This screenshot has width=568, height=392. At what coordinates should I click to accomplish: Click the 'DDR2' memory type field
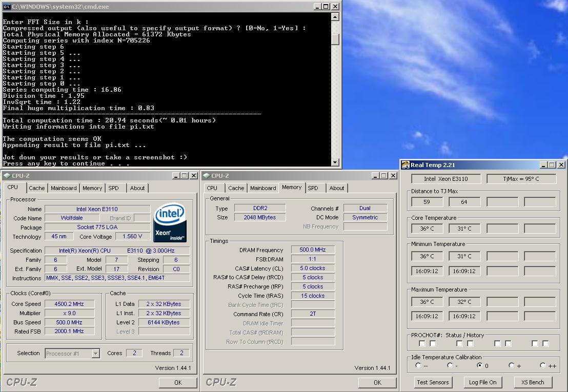260,208
